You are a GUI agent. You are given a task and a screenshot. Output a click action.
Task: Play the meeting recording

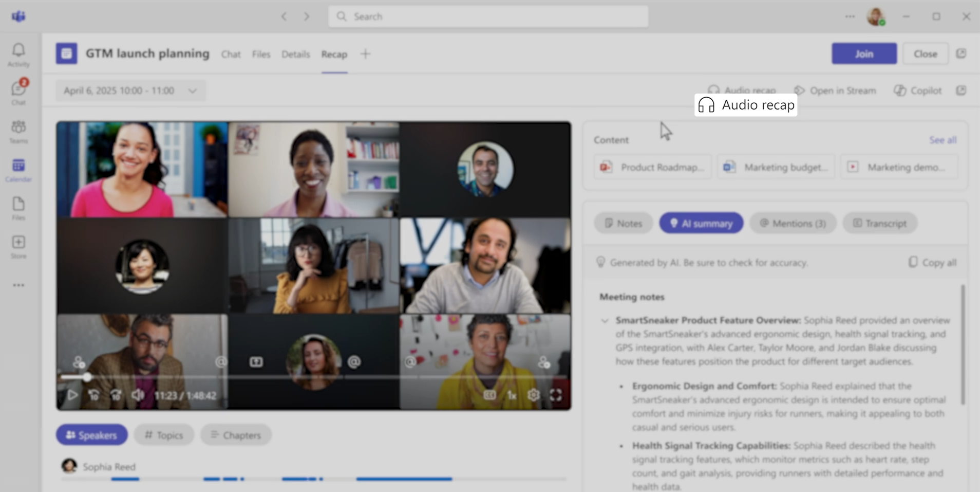coord(72,395)
